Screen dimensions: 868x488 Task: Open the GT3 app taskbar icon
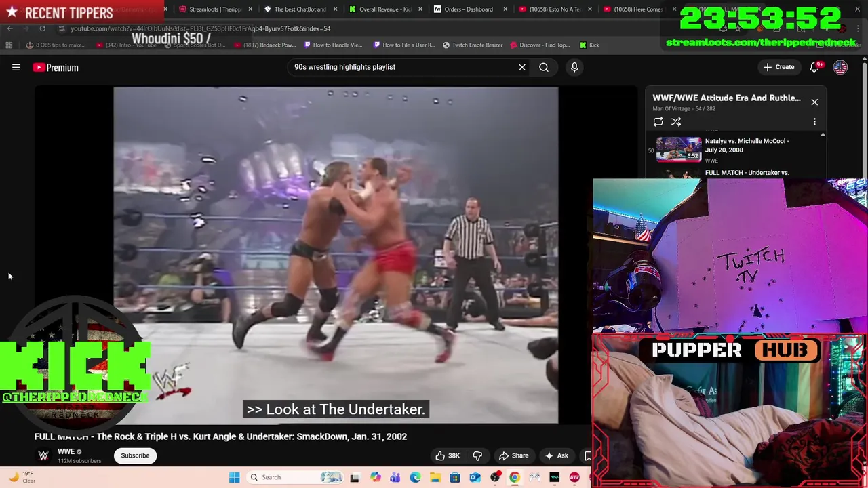574,477
